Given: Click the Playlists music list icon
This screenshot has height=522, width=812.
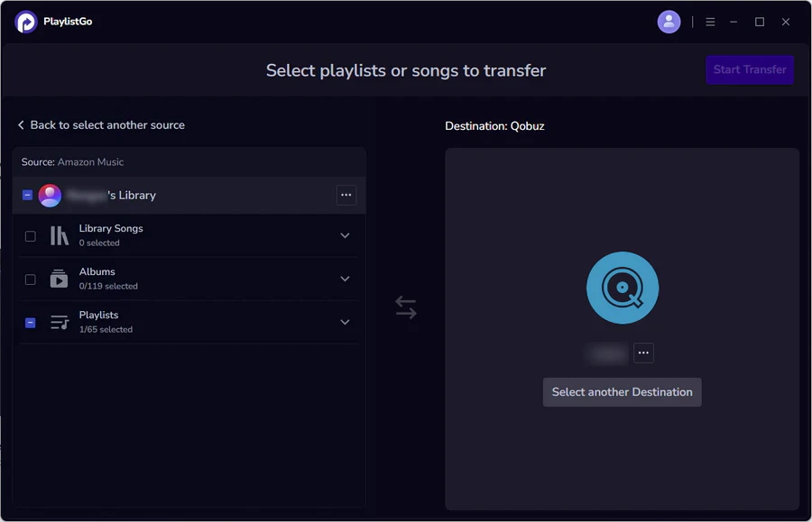Looking at the screenshot, I should click(60, 322).
